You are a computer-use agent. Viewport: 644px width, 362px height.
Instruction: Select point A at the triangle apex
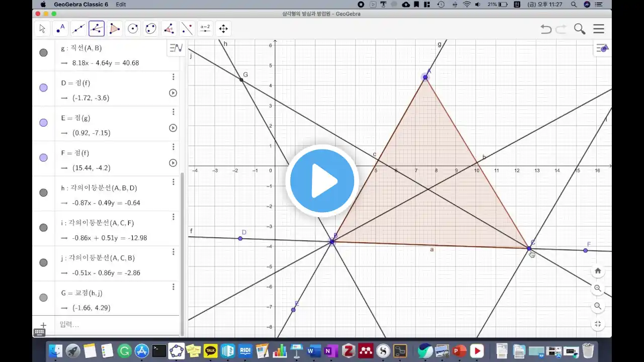point(425,77)
